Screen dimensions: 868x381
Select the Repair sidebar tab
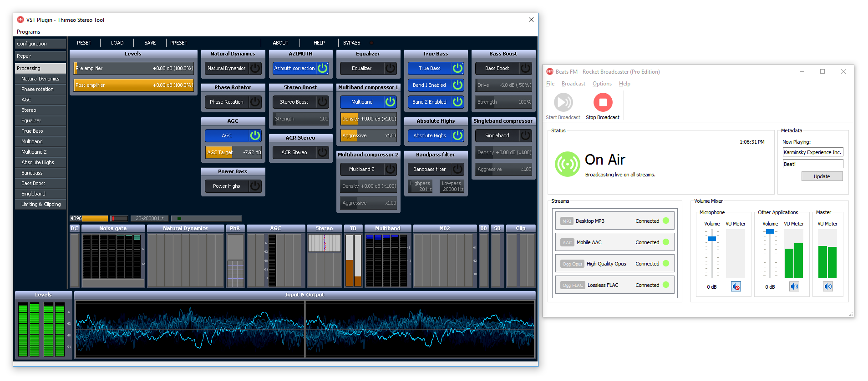(x=41, y=56)
